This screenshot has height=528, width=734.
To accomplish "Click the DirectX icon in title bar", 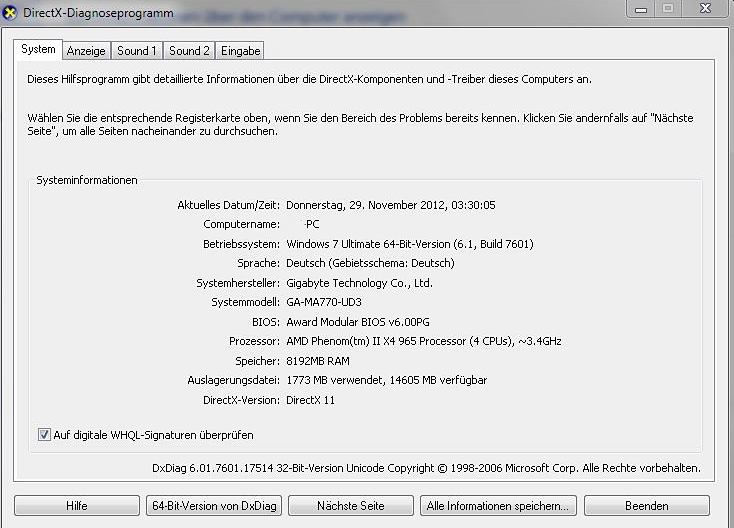I will 9,13.
